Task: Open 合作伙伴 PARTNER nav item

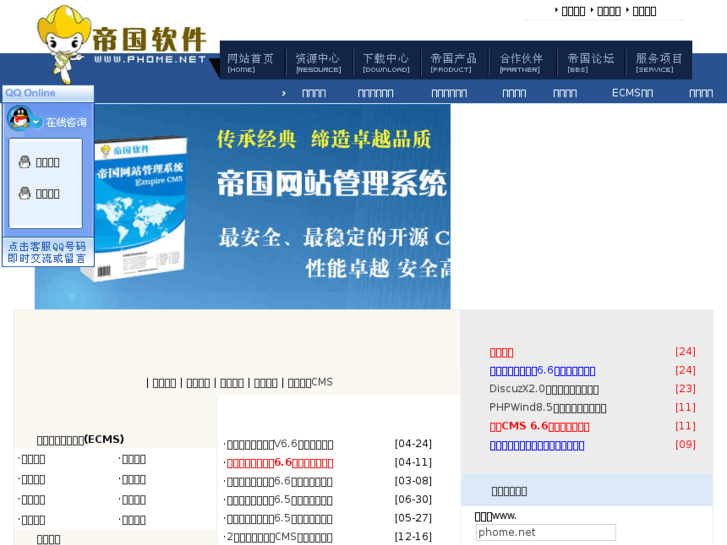Action: point(521,62)
